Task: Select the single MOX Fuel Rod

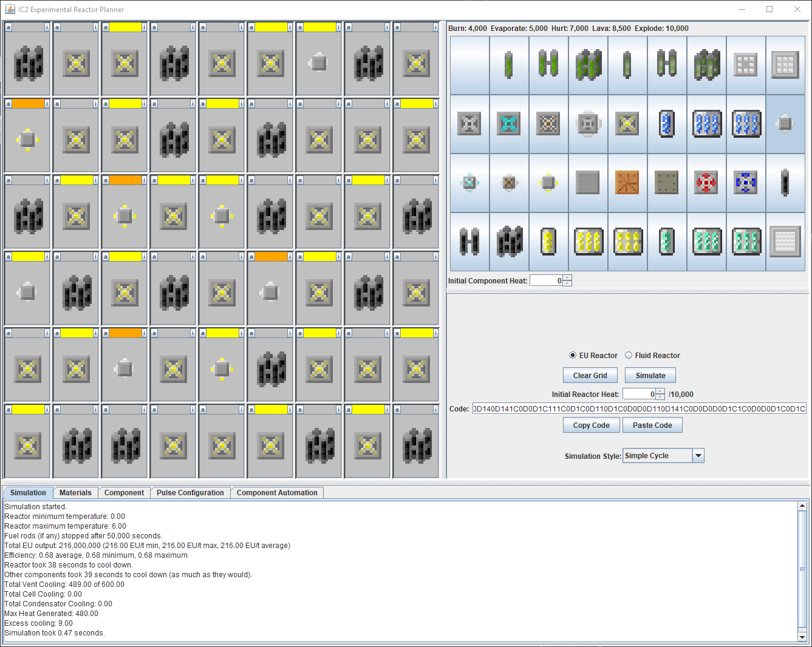Action: [627, 64]
